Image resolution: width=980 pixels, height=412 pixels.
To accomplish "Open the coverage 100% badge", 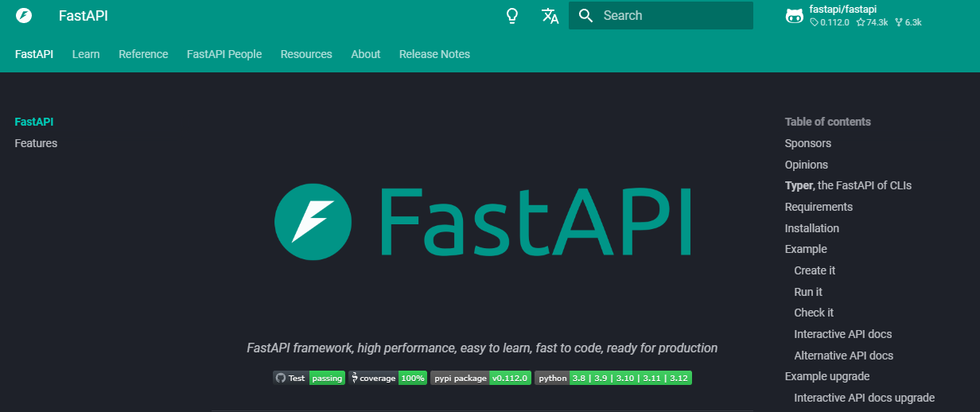I will pos(387,379).
